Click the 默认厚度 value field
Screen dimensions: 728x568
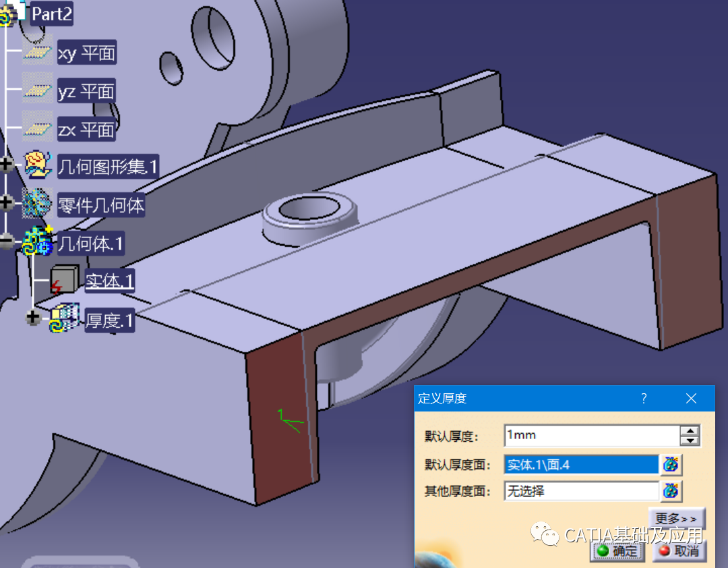[592, 435]
